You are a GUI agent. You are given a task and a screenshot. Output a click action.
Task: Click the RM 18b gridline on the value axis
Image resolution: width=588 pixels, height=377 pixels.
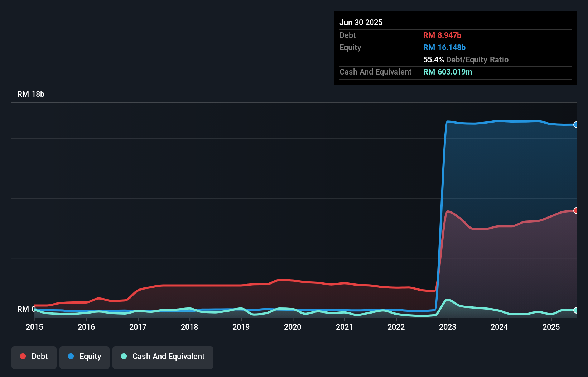pyautogui.click(x=31, y=94)
